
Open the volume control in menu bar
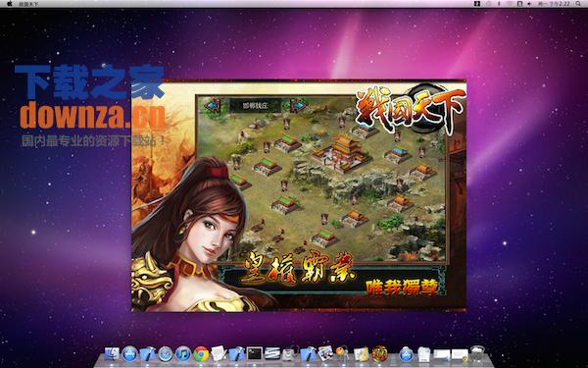tap(529, 4)
